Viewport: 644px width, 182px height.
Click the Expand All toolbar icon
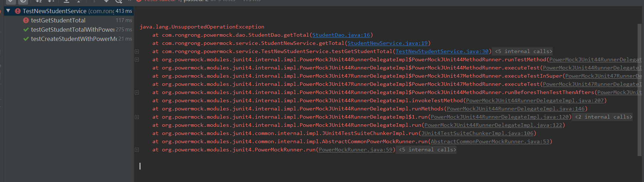(66, 1)
